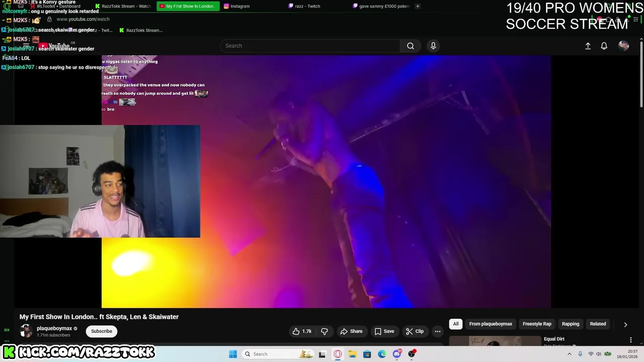
Task: Open plaqueboymax channel name link
Action: [x=54, y=328]
